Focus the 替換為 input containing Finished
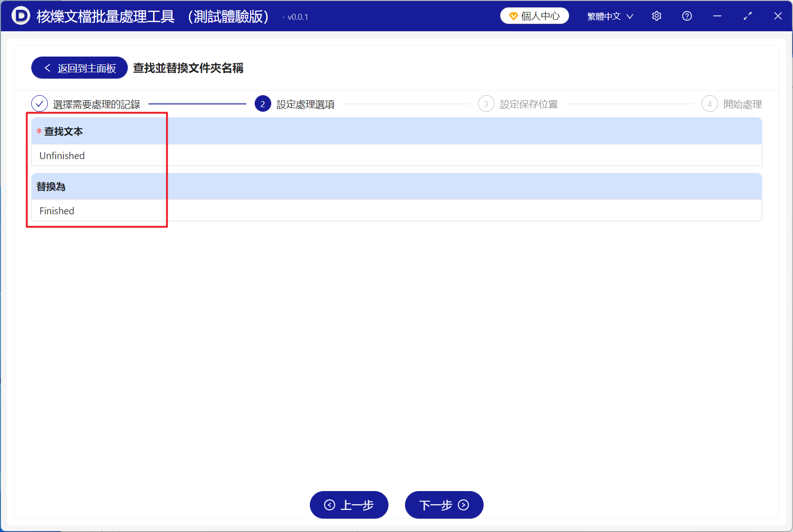793x532 pixels. (x=396, y=211)
